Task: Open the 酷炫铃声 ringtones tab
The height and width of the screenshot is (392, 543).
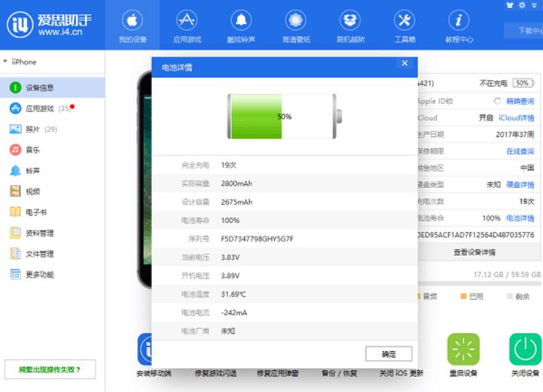Action: (x=241, y=26)
